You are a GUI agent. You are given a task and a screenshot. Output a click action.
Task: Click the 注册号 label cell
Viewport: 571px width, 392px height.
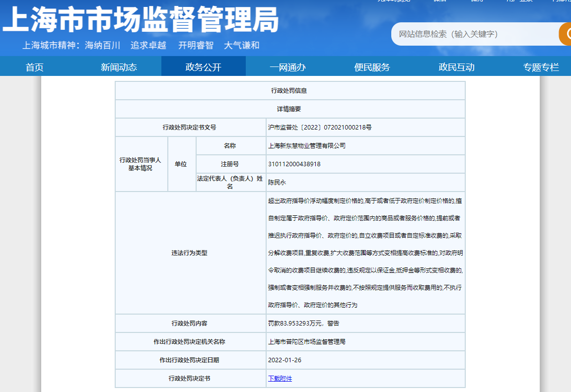231,164
